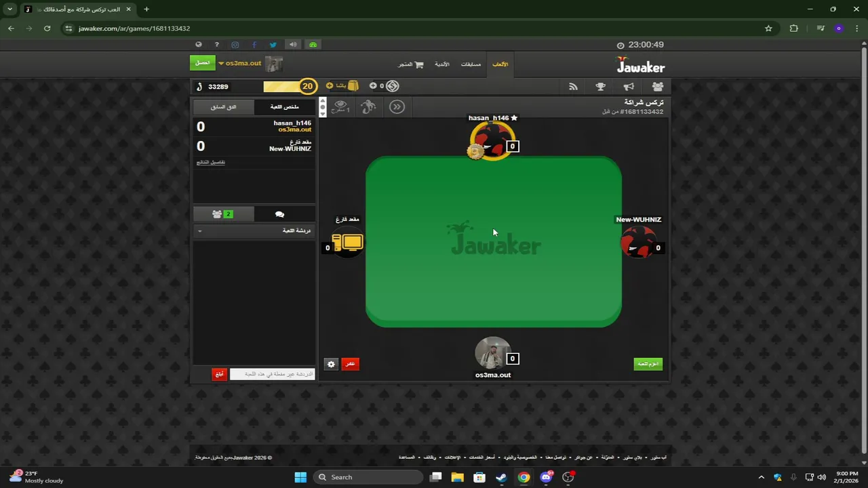Open Jawaker's Twitter page icon

pyautogui.click(x=273, y=45)
